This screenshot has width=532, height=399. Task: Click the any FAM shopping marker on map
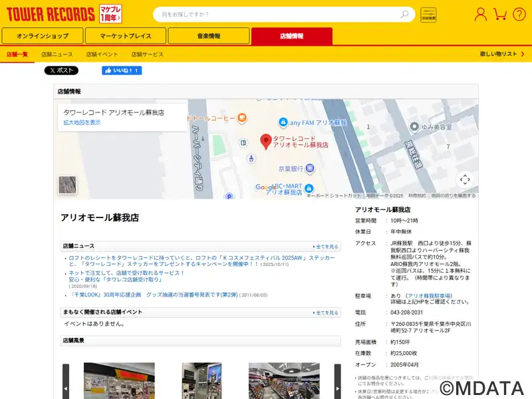[x=283, y=122]
